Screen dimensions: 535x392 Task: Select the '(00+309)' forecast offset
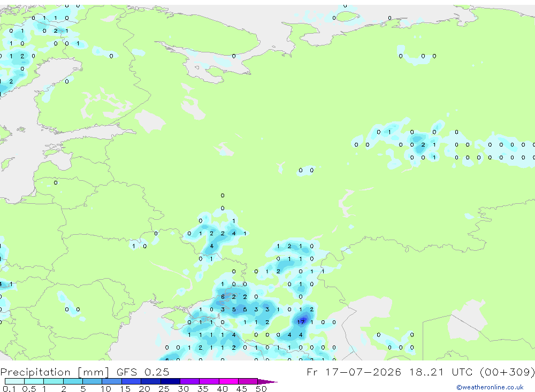(507, 372)
